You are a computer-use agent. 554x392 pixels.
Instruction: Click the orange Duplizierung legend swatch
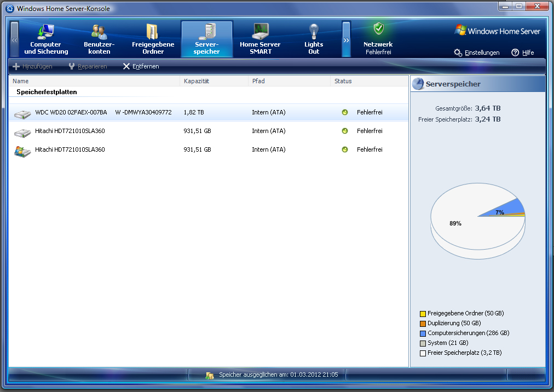[423, 324]
